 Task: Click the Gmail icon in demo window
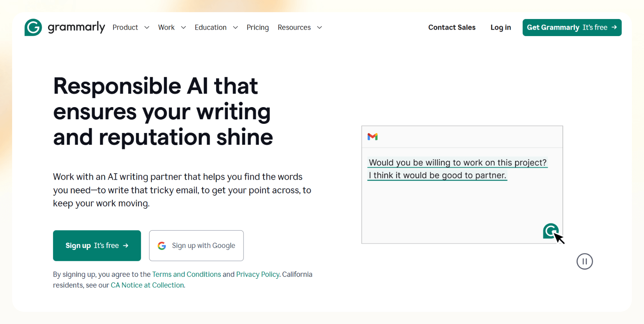pos(372,137)
